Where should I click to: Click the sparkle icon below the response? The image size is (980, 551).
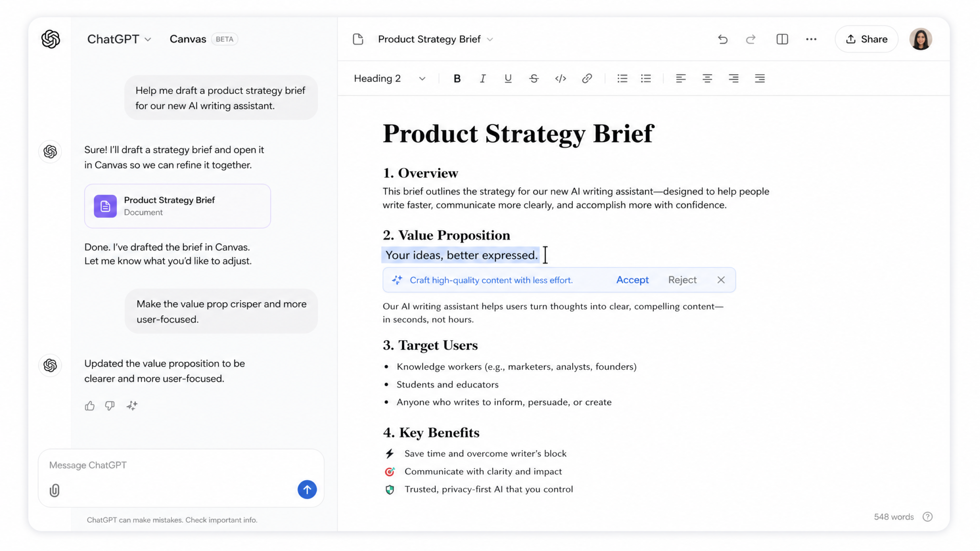(132, 406)
